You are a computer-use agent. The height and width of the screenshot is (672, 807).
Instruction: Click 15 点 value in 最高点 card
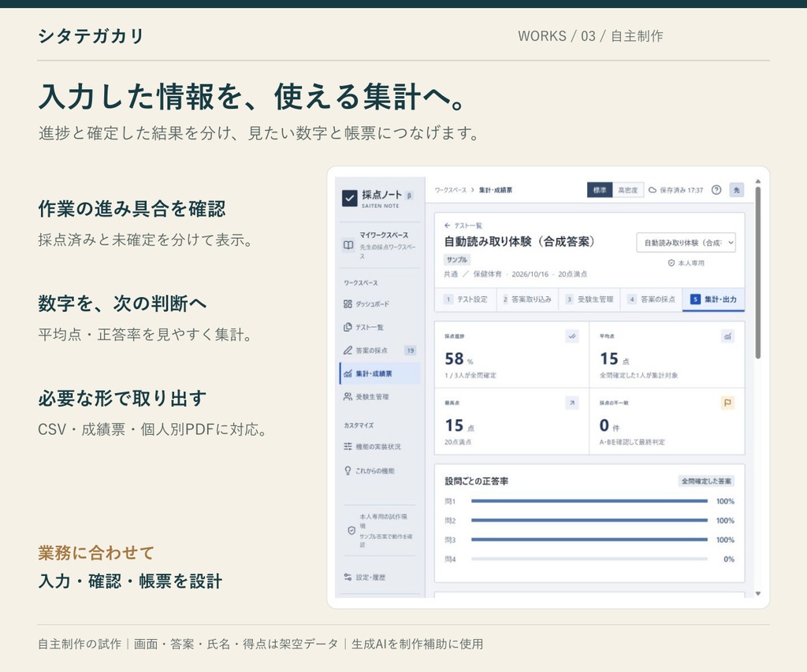tap(459, 425)
